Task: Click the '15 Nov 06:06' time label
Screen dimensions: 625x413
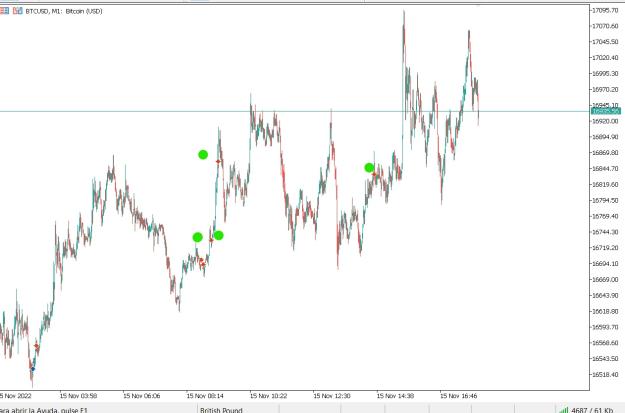Action: [142, 396]
